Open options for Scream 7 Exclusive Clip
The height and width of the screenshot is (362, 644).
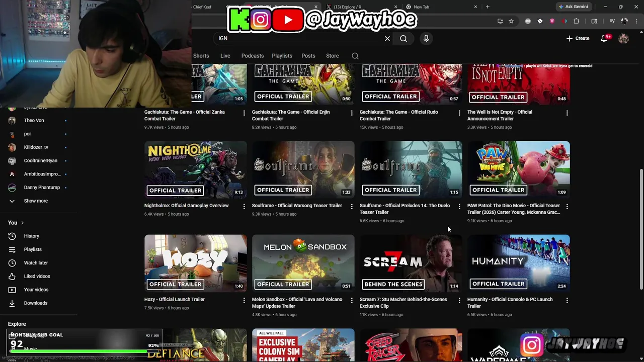point(459,300)
